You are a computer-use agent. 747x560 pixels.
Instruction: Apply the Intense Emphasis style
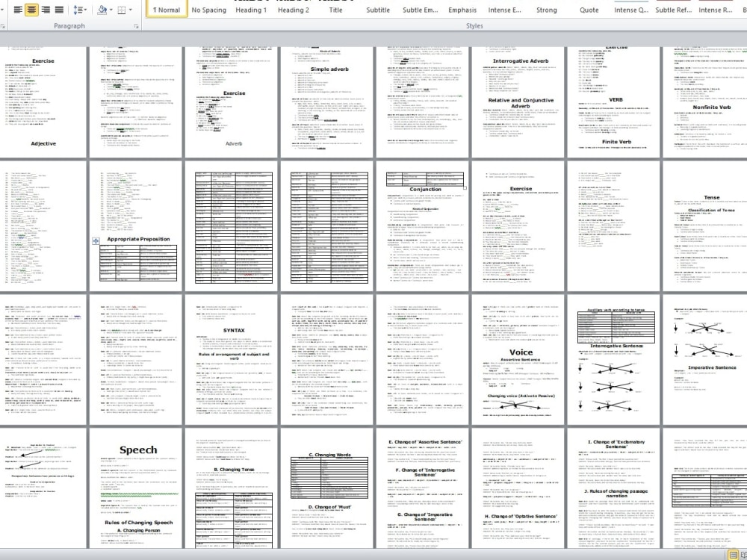(504, 10)
